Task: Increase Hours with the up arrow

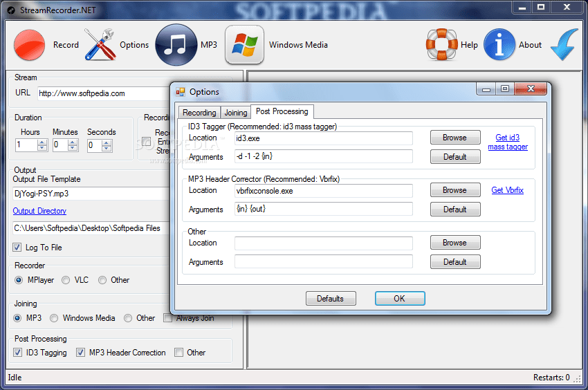Action: point(42,142)
